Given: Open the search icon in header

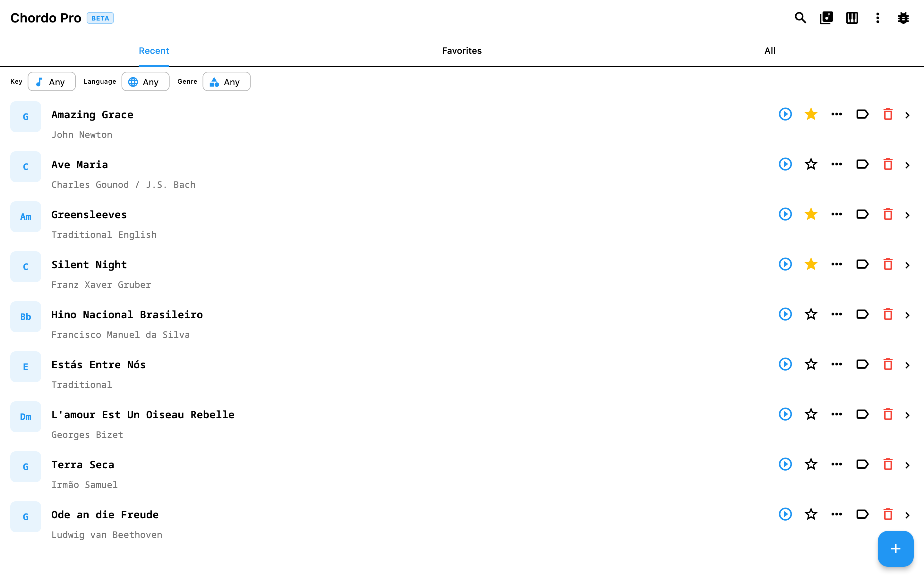Looking at the screenshot, I should [x=800, y=18].
